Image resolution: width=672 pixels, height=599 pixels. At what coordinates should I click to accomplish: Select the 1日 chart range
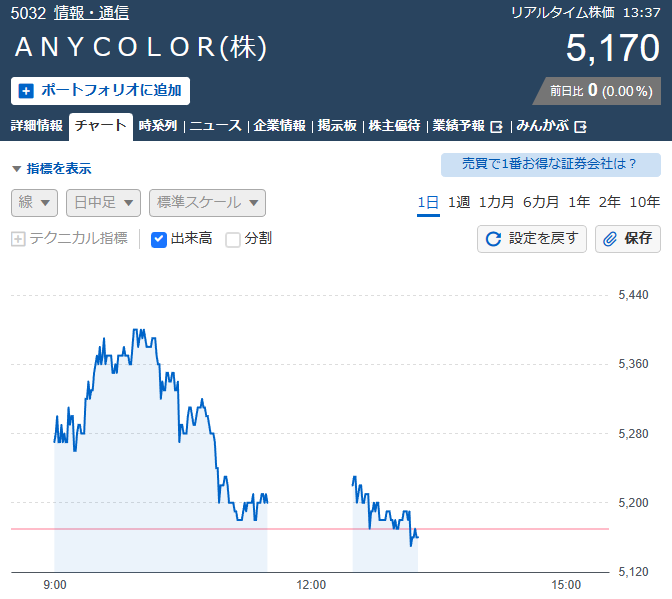pos(428,202)
